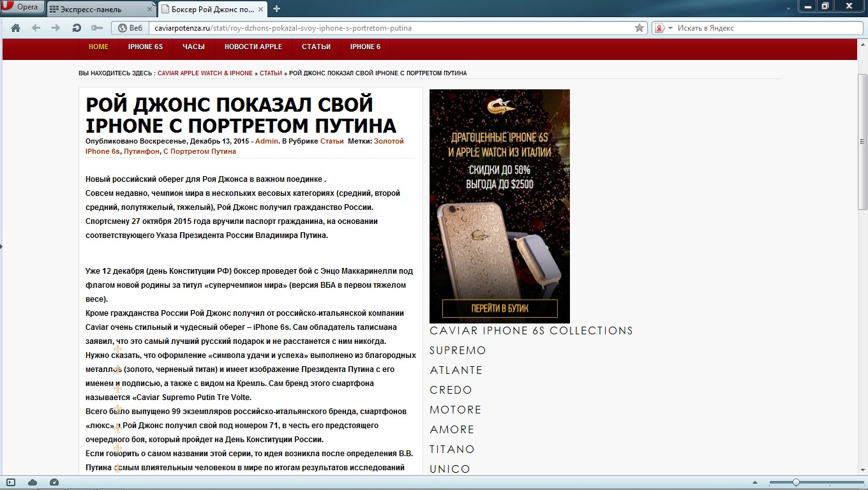
Task: Open IPHONE 6 navigation item
Action: pyautogui.click(x=365, y=47)
